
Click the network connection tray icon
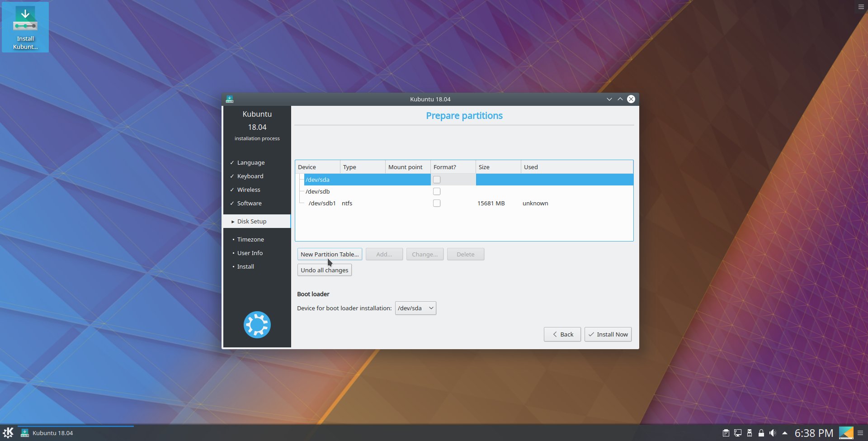point(738,433)
